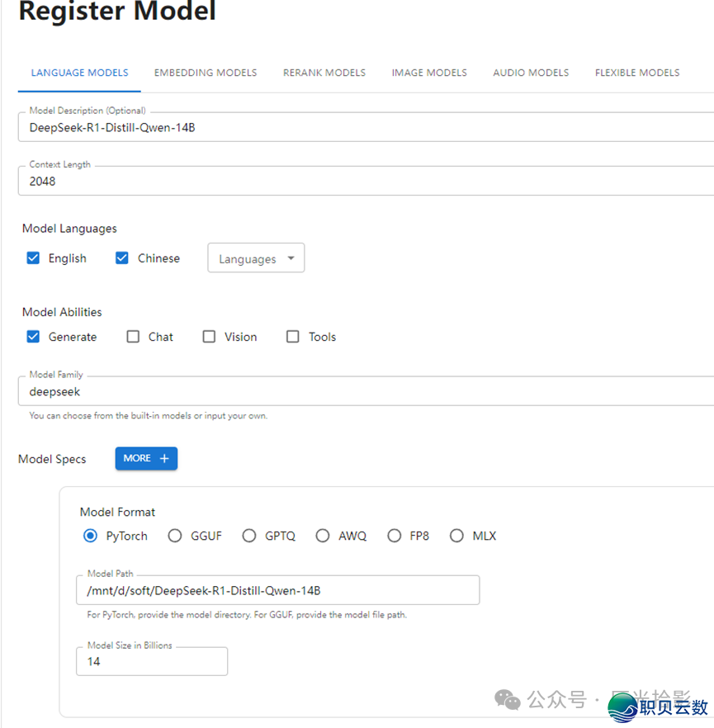
Task: Click the Model Format label
Action: (117, 512)
